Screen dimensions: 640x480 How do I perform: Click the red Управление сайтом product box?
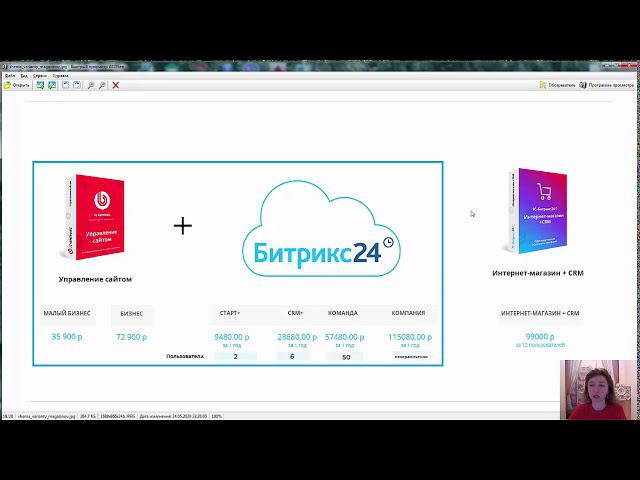(x=95, y=217)
